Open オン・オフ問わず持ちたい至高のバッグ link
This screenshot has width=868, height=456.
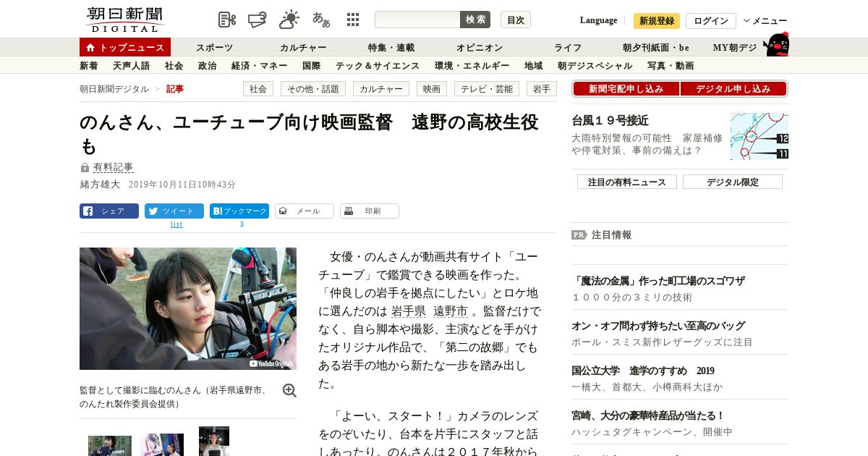(x=658, y=326)
